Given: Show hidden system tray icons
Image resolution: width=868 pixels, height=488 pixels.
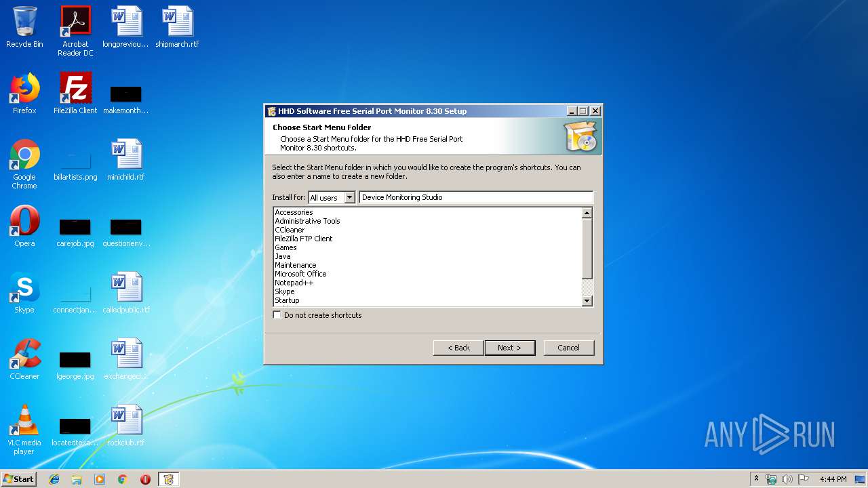Looking at the screenshot, I should [756, 479].
